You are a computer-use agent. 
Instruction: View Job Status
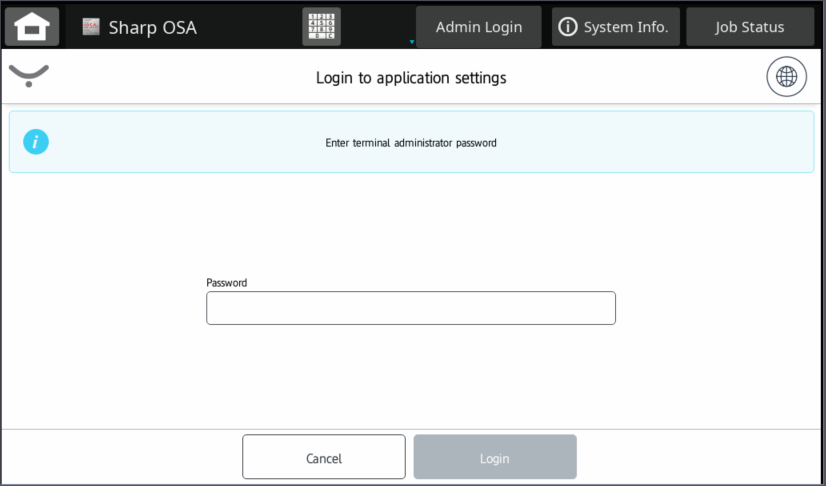[749, 27]
